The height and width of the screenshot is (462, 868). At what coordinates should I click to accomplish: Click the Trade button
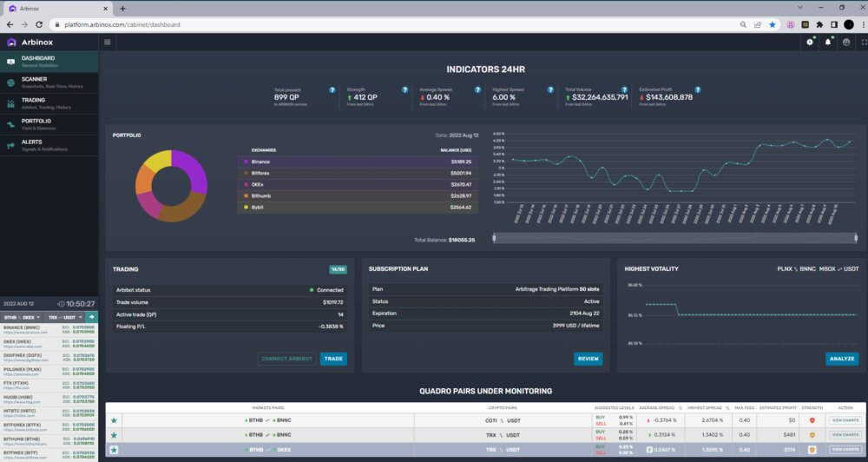pyautogui.click(x=333, y=359)
